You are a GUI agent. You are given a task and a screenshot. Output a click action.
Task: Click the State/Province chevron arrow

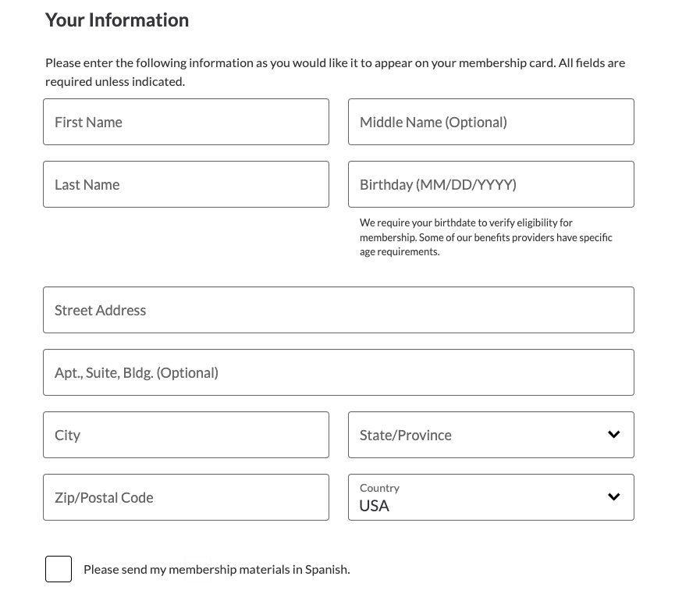coord(614,434)
